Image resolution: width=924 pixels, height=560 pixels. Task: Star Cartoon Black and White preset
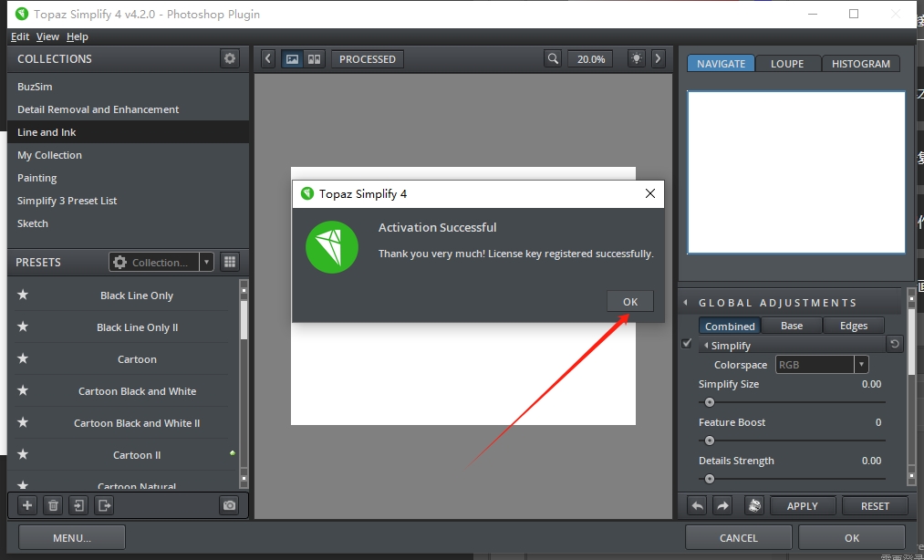pyautogui.click(x=23, y=390)
